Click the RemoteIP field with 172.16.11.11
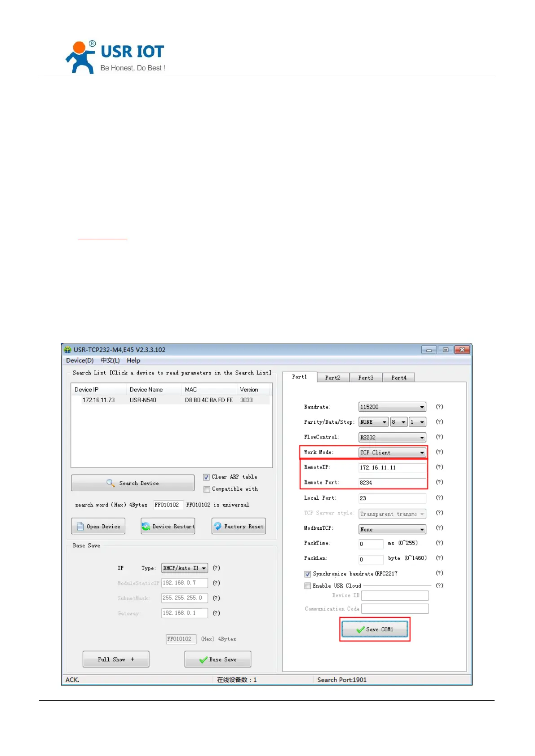 point(392,468)
